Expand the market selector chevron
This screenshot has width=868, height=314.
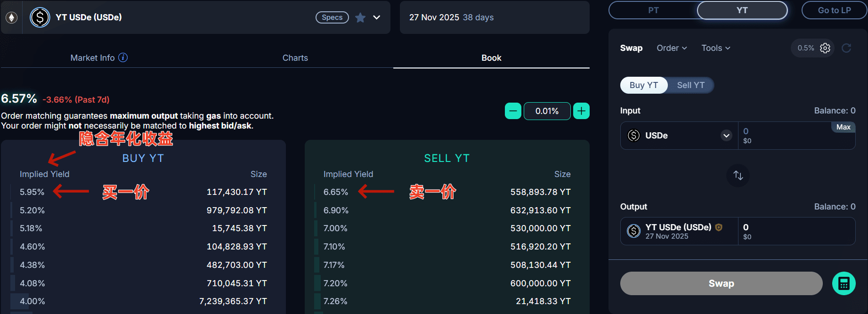[x=377, y=17]
